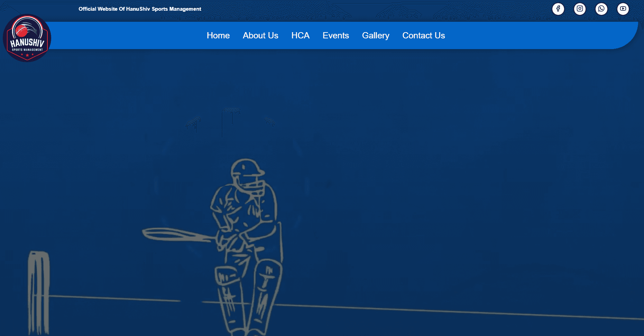Viewport: 644px width, 336px height.
Task: Click the HanuShiv Sports Management logo
Action: click(27, 38)
